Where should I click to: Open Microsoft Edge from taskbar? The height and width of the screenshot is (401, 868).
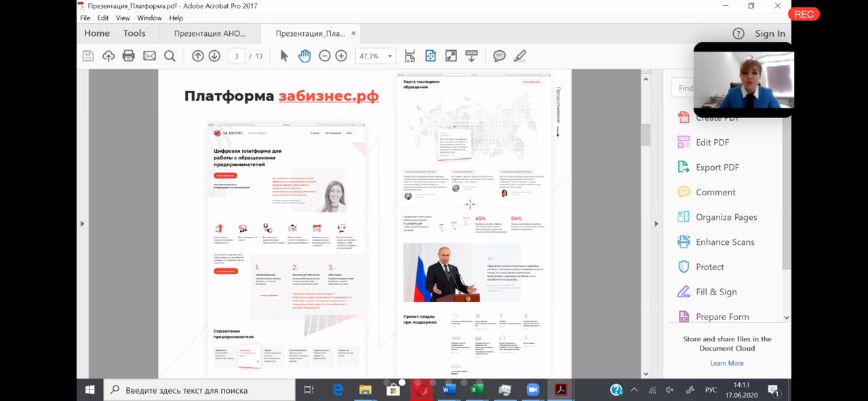tap(338, 390)
